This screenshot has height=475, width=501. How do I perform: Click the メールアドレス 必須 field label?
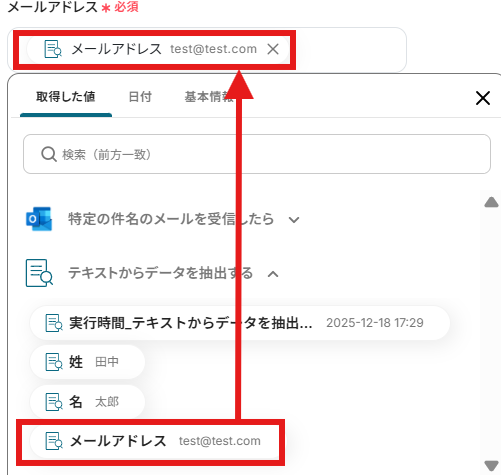[73, 7]
